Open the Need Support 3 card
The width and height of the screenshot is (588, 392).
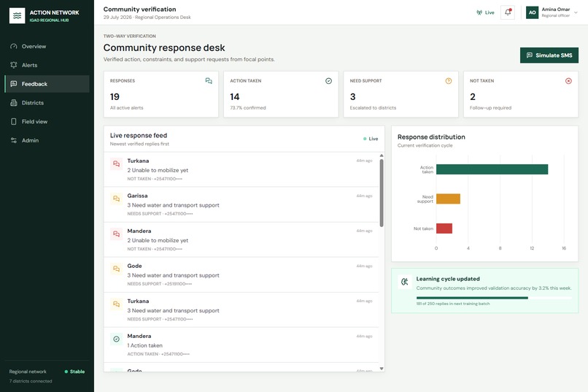point(401,94)
